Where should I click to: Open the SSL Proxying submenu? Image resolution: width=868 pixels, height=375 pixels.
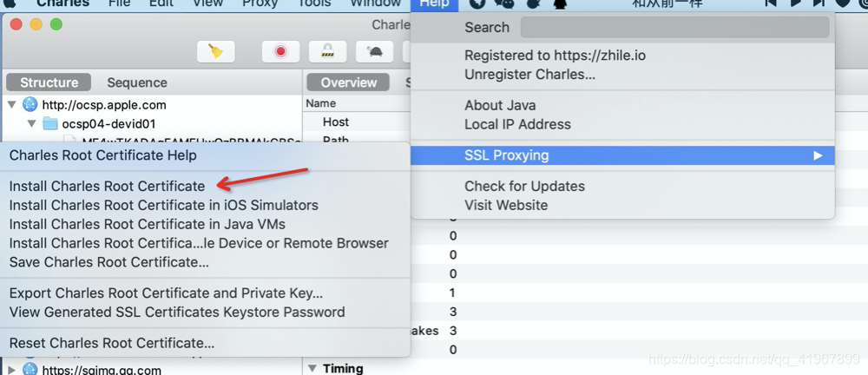(x=622, y=155)
